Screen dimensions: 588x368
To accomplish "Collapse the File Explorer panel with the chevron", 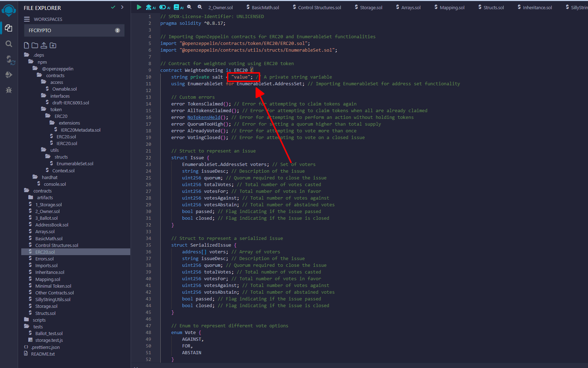I will 122,7.
